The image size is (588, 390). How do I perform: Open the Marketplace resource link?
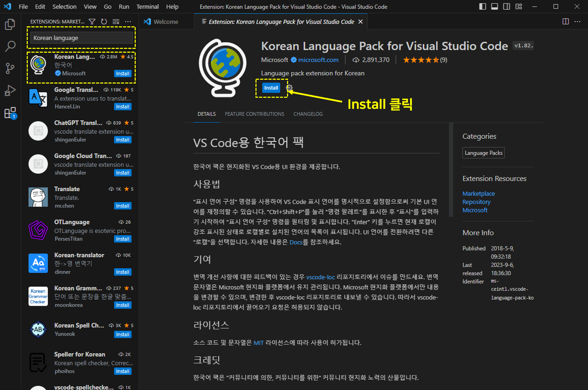coord(478,193)
